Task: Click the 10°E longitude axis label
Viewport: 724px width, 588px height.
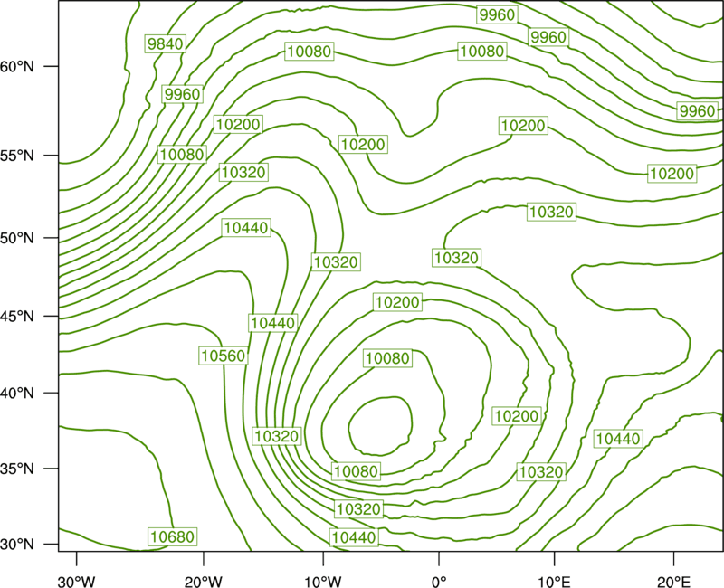Action: point(554,581)
